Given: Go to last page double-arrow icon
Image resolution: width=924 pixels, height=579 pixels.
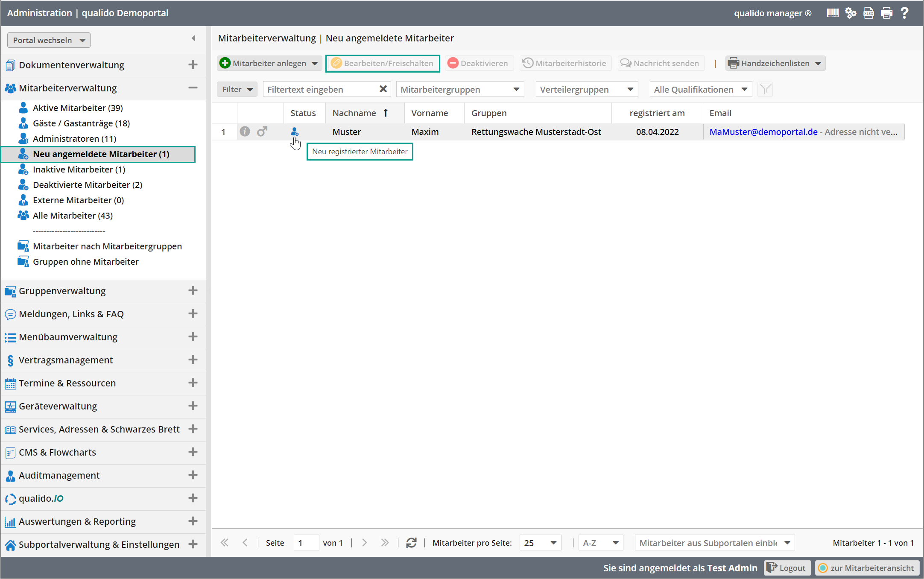Looking at the screenshot, I should click(385, 543).
